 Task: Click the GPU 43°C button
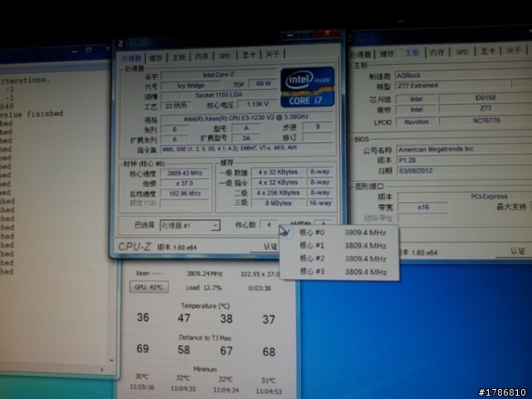149,288
